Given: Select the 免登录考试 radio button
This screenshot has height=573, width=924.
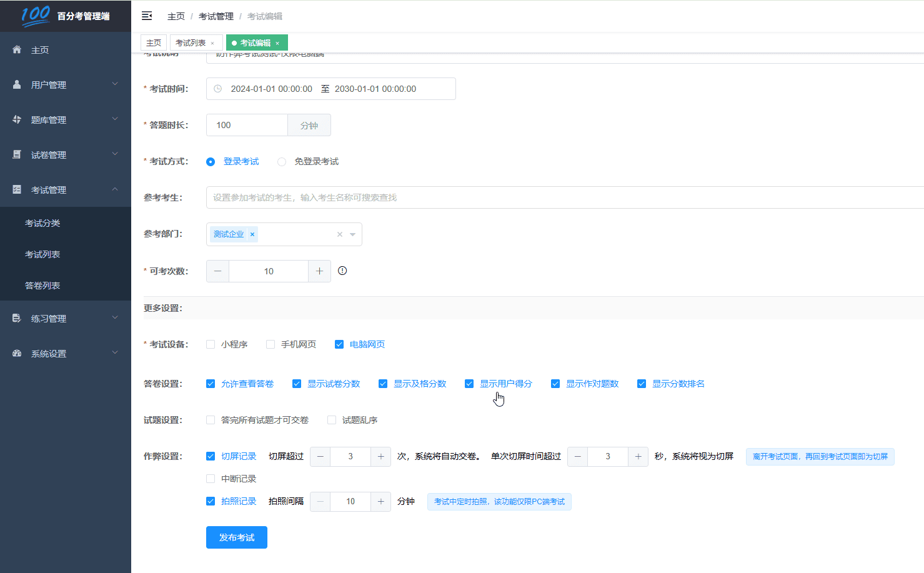Looking at the screenshot, I should (282, 161).
